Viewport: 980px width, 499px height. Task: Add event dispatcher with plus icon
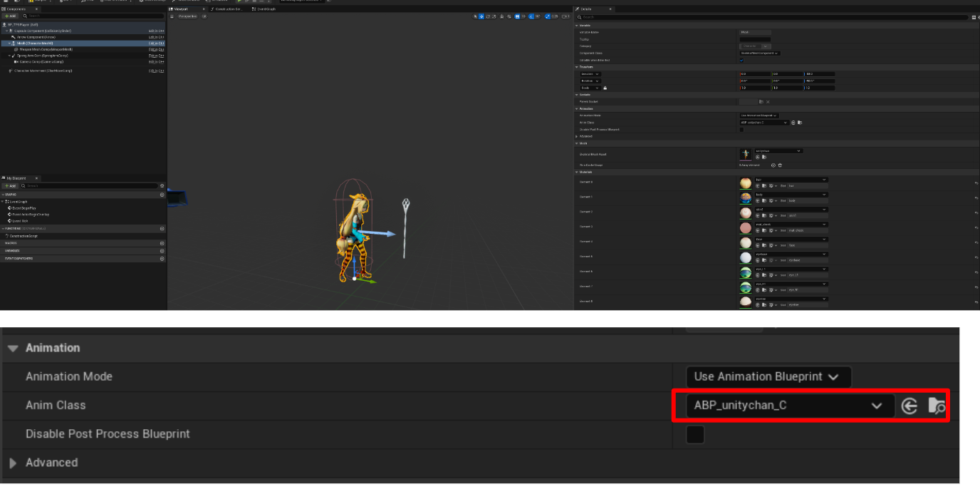coord(162,259)
